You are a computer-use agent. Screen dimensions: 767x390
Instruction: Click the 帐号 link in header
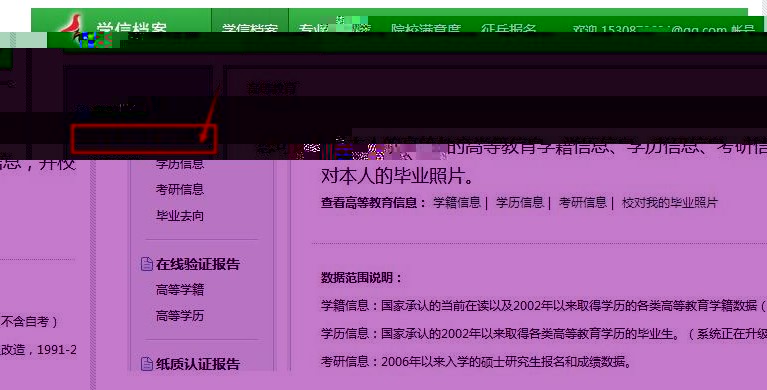pyautogui.click(x=743, y=30)
